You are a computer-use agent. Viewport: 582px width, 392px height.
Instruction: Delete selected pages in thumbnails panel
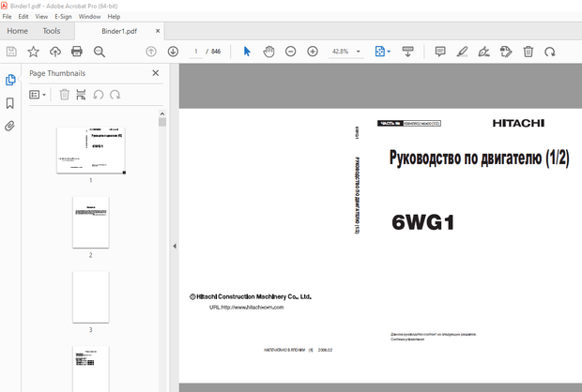click(64, 95)
